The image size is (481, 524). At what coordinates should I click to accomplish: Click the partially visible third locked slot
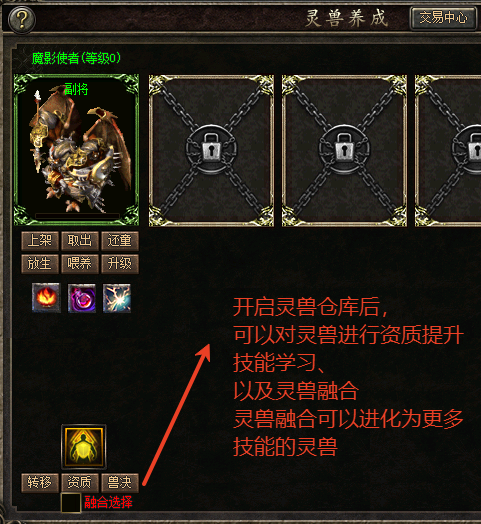[x=448, y=150]
